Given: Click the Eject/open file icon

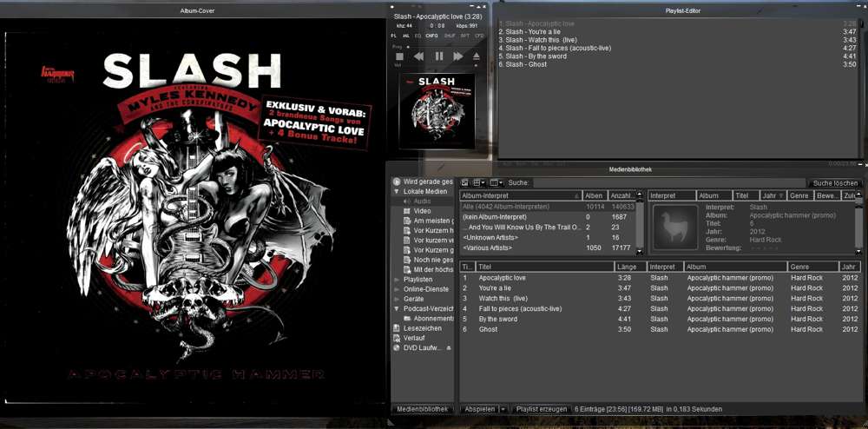Looking at the screenshot, I should pos(476,56).
